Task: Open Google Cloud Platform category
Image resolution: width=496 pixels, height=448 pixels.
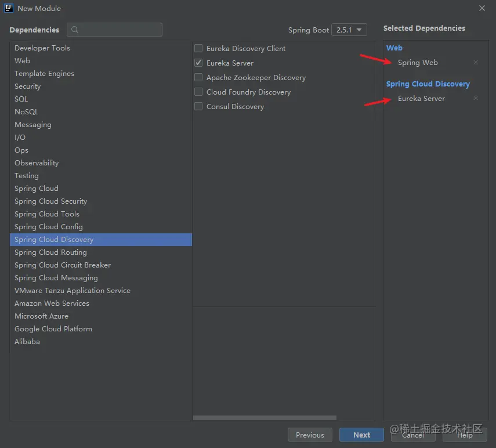Action: click(101, 328)
